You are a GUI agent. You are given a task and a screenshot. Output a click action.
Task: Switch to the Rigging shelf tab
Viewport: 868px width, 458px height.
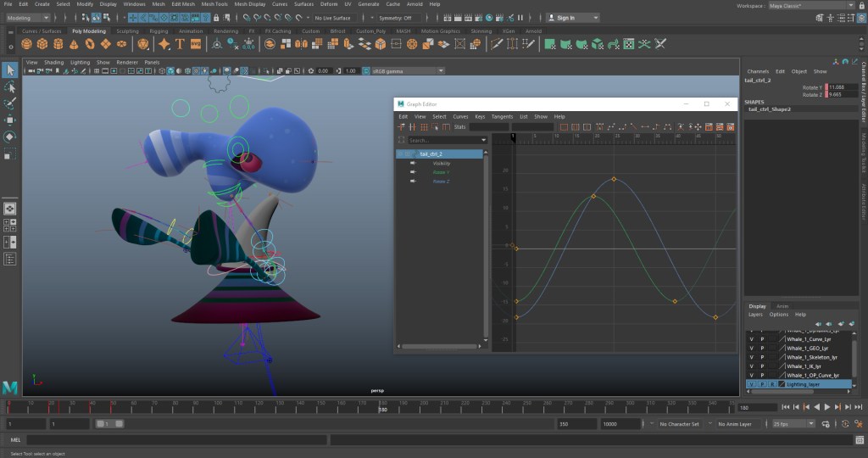pos(159,31)
